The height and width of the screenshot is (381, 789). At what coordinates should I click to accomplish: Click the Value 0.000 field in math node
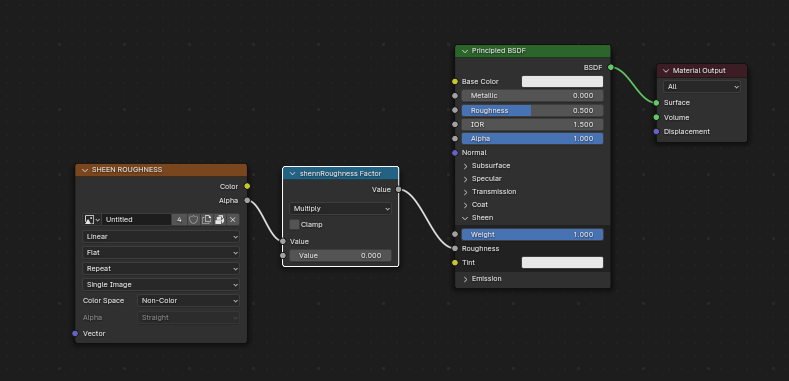pos(340,256)
